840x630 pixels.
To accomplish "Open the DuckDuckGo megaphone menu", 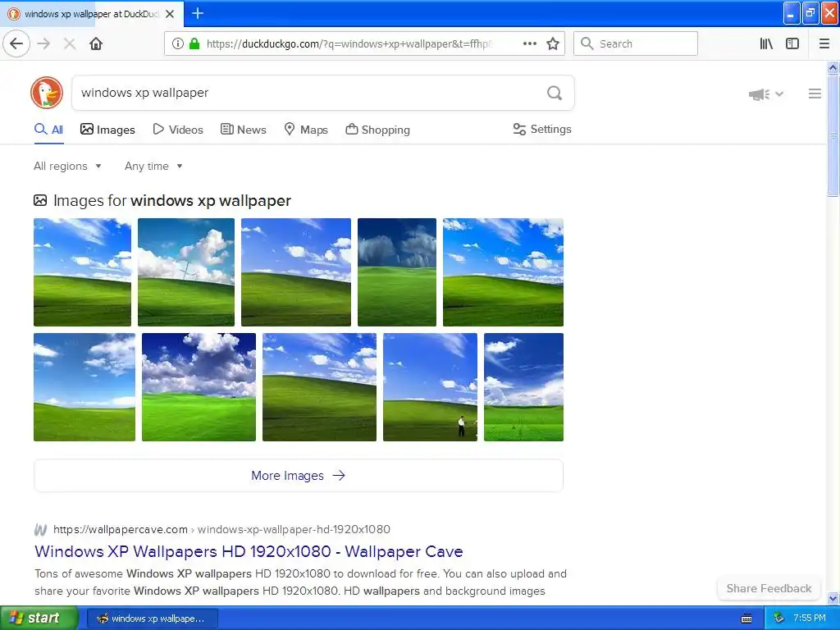I will pos(765,95).
